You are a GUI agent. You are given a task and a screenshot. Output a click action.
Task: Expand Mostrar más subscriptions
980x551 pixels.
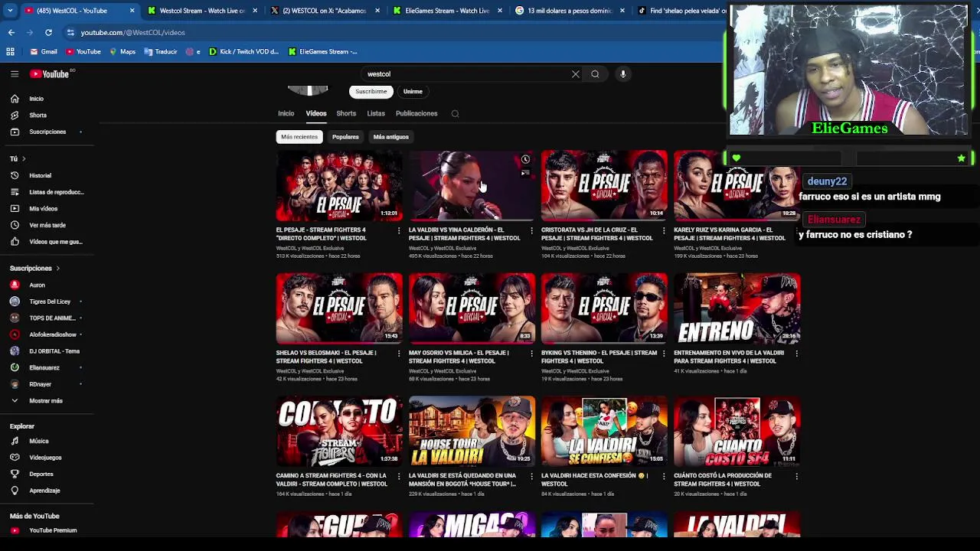click(x=47, y=401)
